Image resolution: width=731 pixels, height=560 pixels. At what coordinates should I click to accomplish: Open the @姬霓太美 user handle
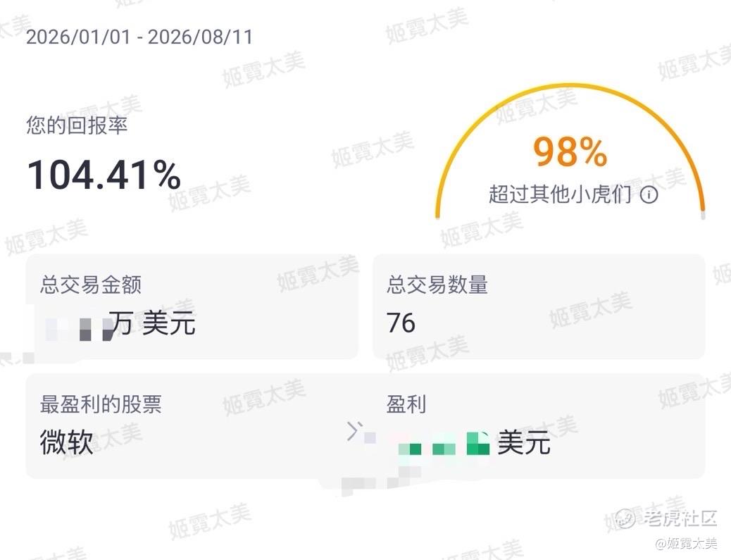tap(686, 544)
